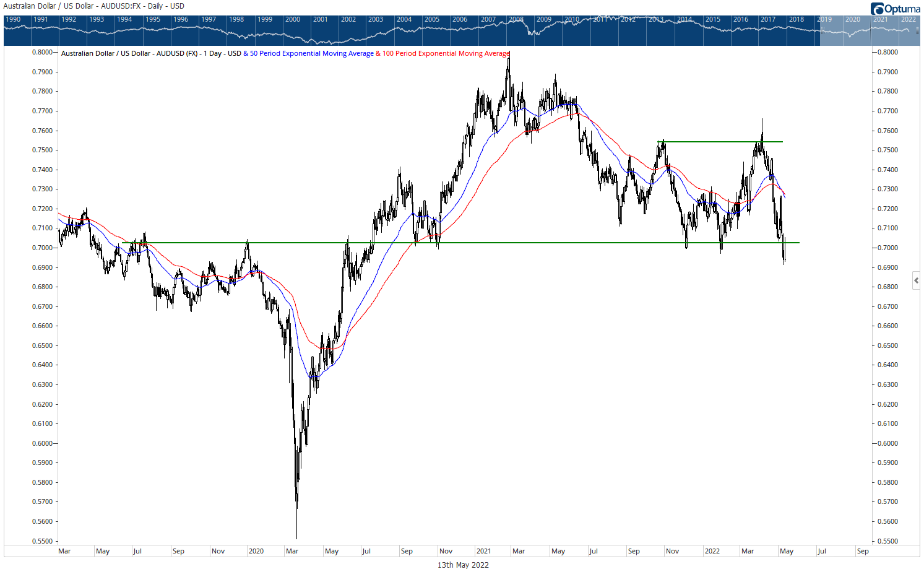Click the 2021 label on the bottom date axis
This screenshot has width=924, height=577.
click(x=483, y=551)
